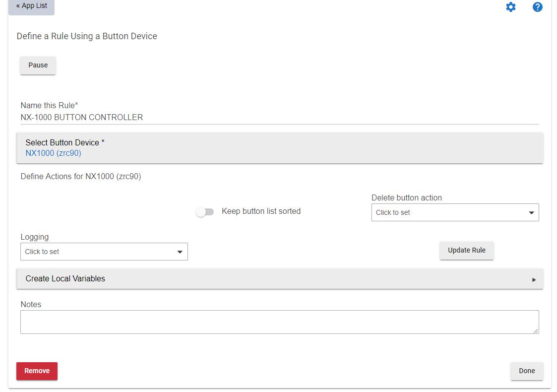Image resolution: width=557 pixels, height=392 pixels.
Task: Click the Select Button Device panel
Action: click(280, 148)
